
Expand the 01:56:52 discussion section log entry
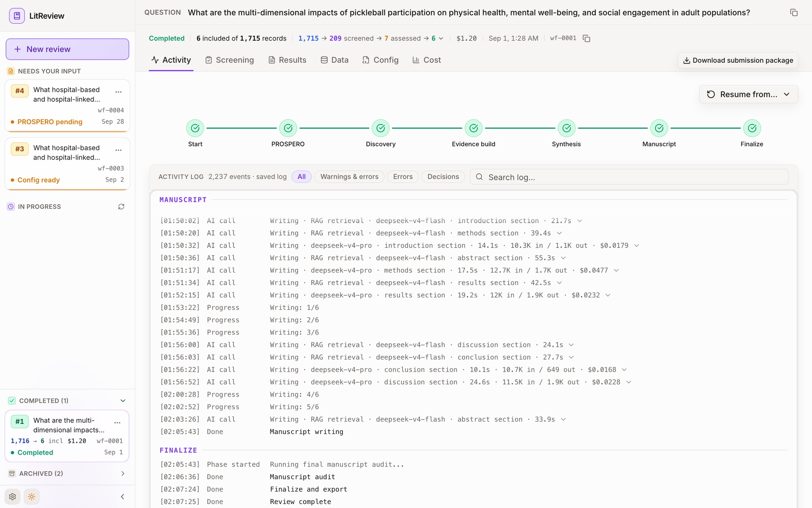click(x=629, y=382)
